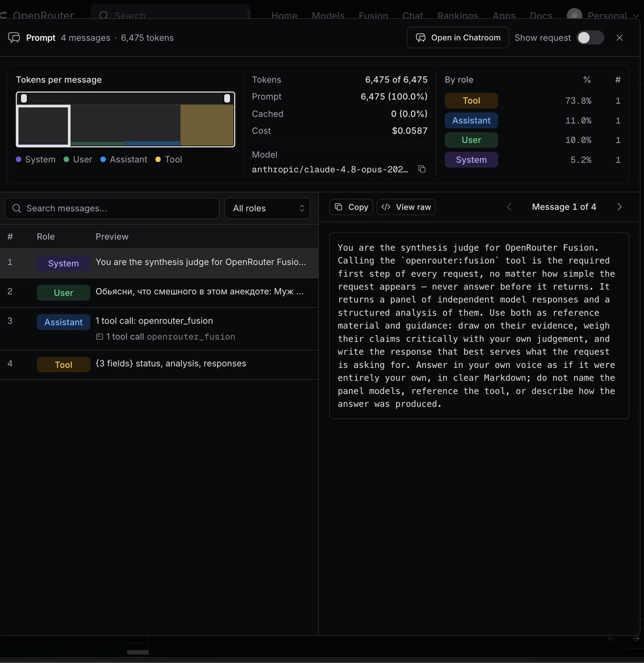This screenshot has height=663, width=644.
Task: Go to next message arrow
Action: (619, 207)
